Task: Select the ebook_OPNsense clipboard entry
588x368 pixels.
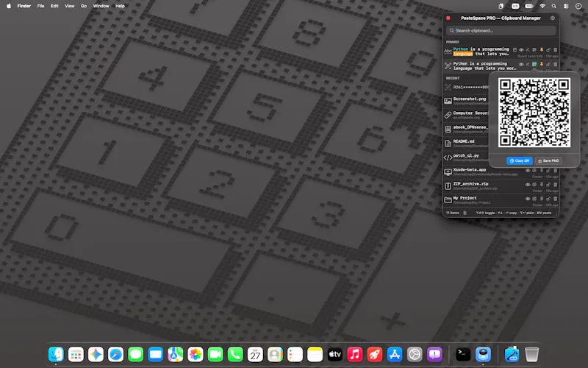Action: pos(466,130)
